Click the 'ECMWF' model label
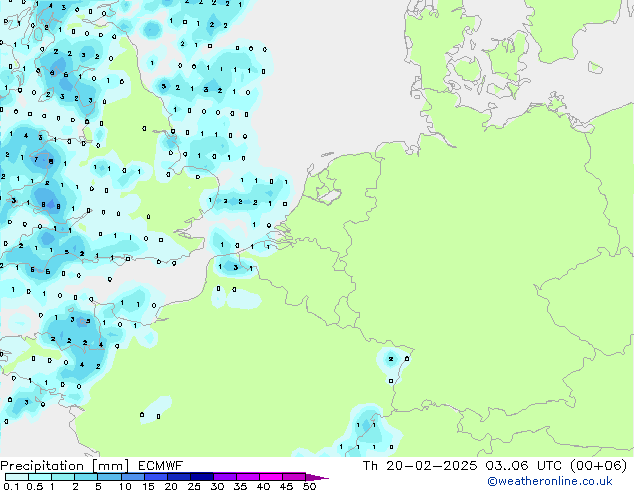Viewport: 634px width, 490px height. [161, 466]
